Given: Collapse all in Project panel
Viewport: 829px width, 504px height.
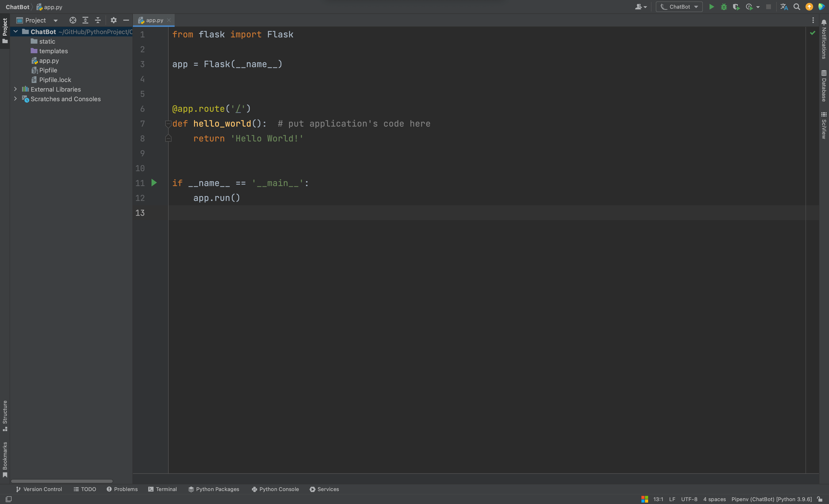Looking at the screenshot, I should point(98,20).
